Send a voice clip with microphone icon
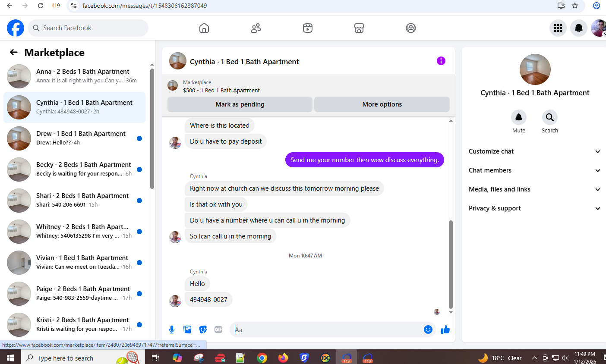 172,329
